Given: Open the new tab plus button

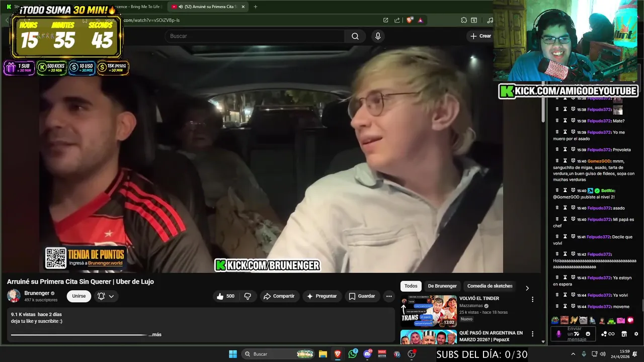Looking at the screenshot, I should [x=255, y=7].
